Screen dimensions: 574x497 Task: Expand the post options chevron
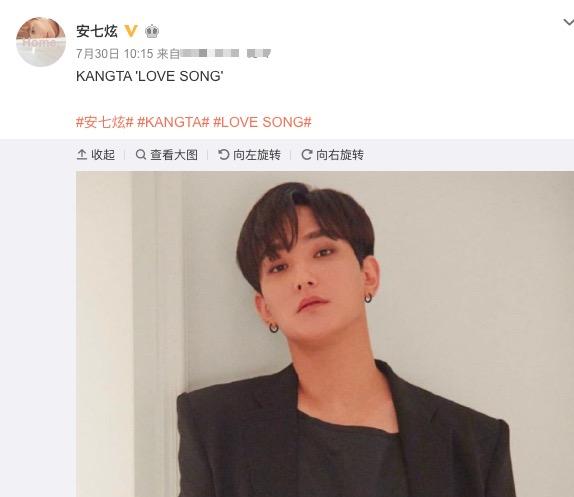coord(569,23)
